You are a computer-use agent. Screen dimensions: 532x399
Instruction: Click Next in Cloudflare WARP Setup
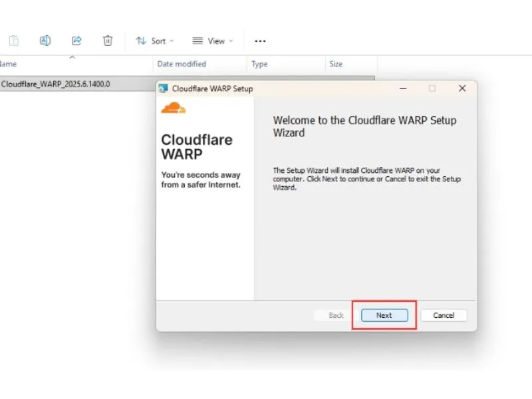[x=384, y=315]
